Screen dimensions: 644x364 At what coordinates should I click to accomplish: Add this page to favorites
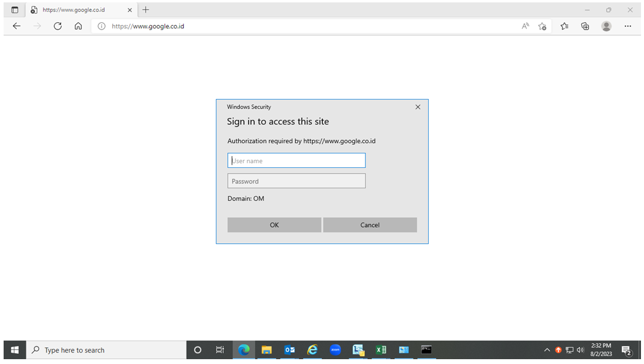pos(542,26)
